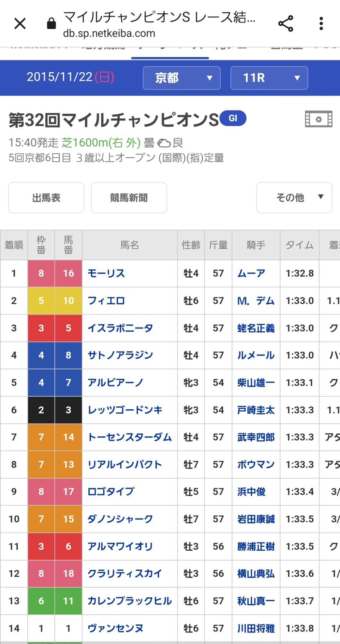This screenshot has width=340, height=644.
Task: Open the 出馬表 page
Action: pyautogui.click(x=46, y=198)
